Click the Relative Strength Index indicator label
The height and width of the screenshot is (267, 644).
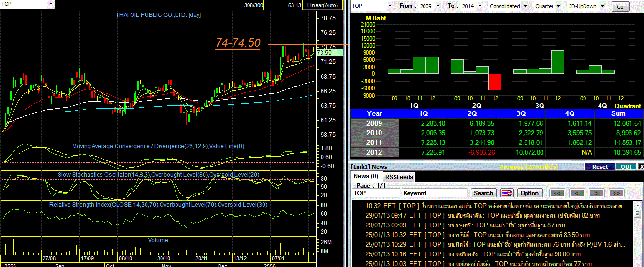point(159,205)
